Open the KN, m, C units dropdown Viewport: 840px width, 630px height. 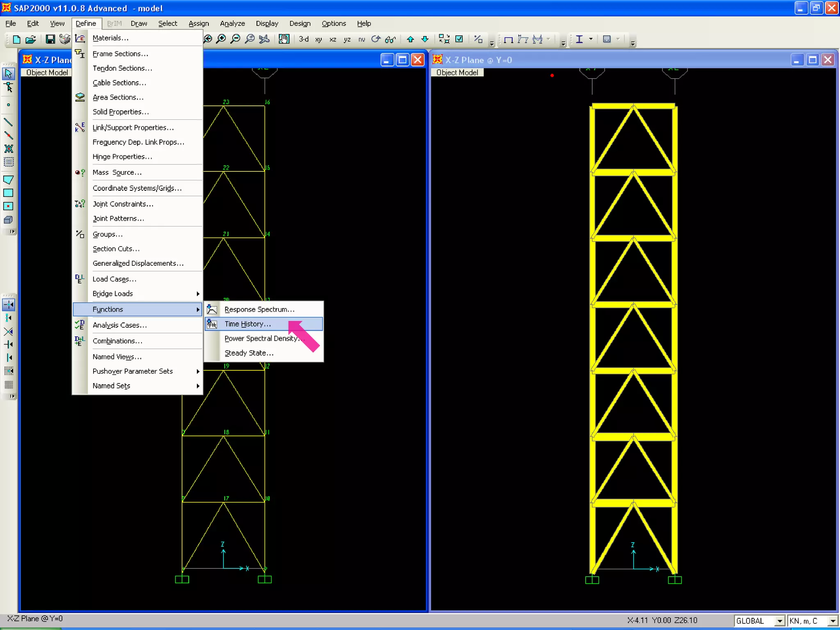pos(833,621)
